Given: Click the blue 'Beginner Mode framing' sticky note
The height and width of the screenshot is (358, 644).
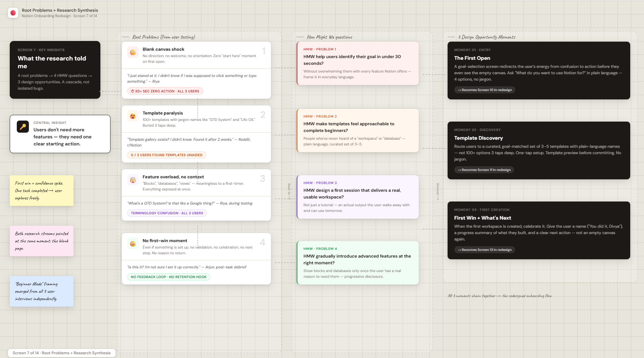Looking at the screenshot, I should [x=42, y=291].
